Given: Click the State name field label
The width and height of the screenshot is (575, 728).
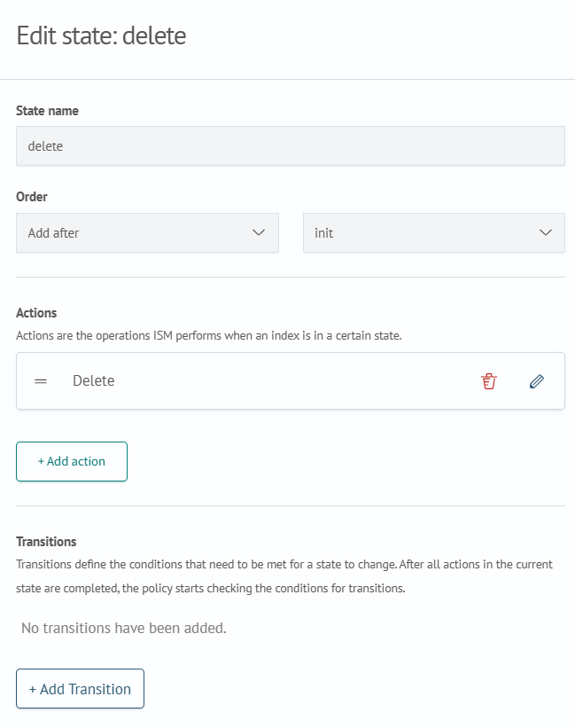Looking at the screenshot, I should pos(47,111).
